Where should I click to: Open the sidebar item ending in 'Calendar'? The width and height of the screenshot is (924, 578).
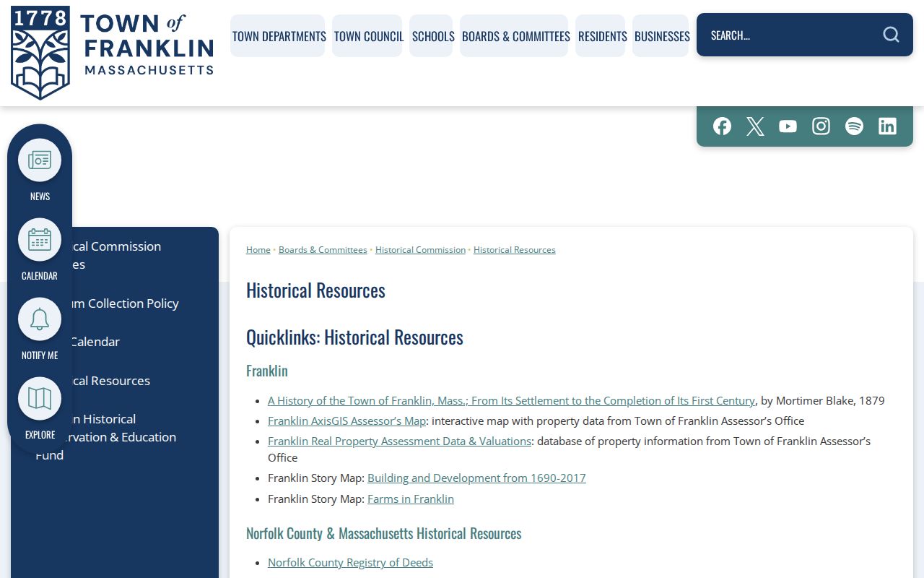[115, 342]
